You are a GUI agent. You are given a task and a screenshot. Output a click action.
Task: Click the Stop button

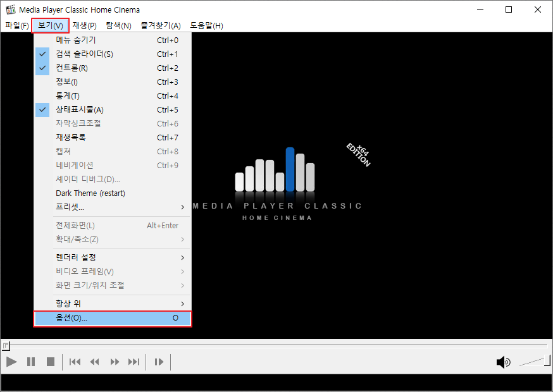click(x=51, y=362)
